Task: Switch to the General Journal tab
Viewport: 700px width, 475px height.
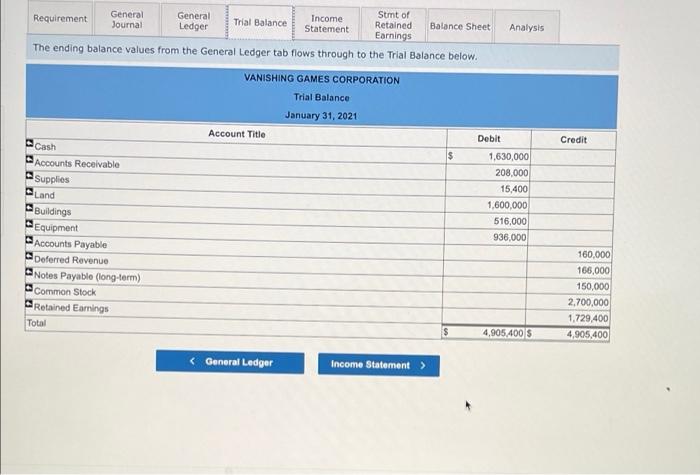Action: point(127,20)
